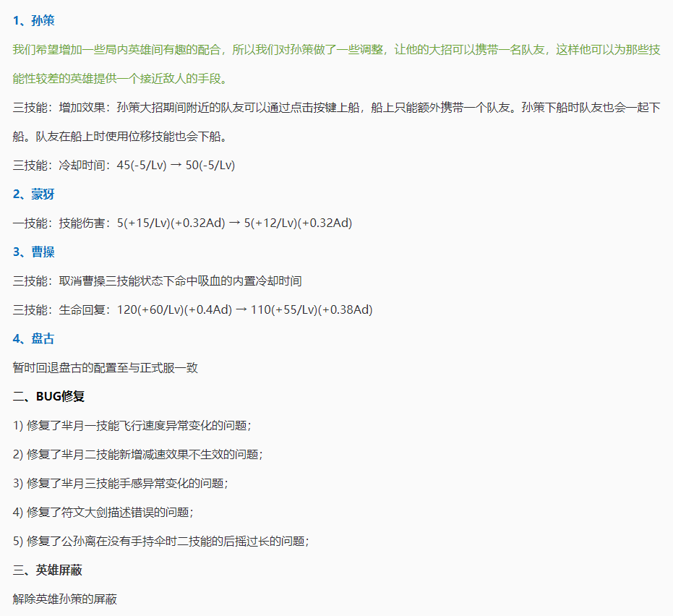Click the heading '3、曹操'
The height and width of the screenshot is (616, 673).
point(33,252)
